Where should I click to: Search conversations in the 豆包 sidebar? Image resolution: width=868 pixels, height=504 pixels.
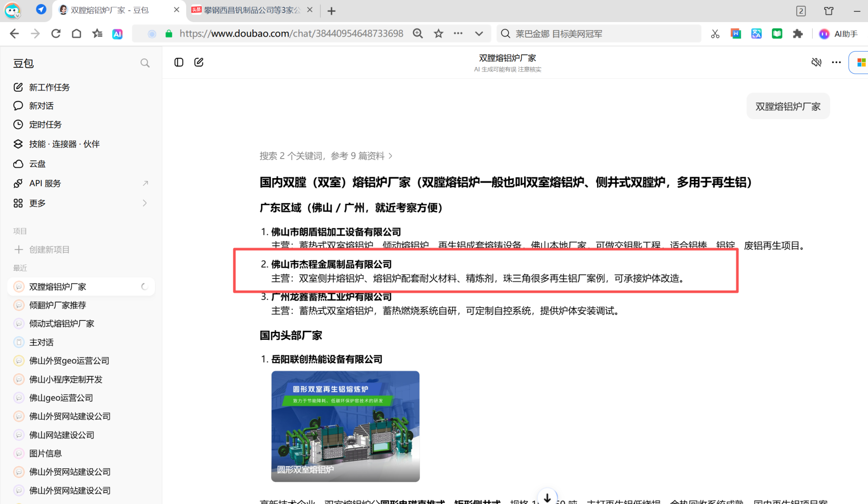[145, 63]
